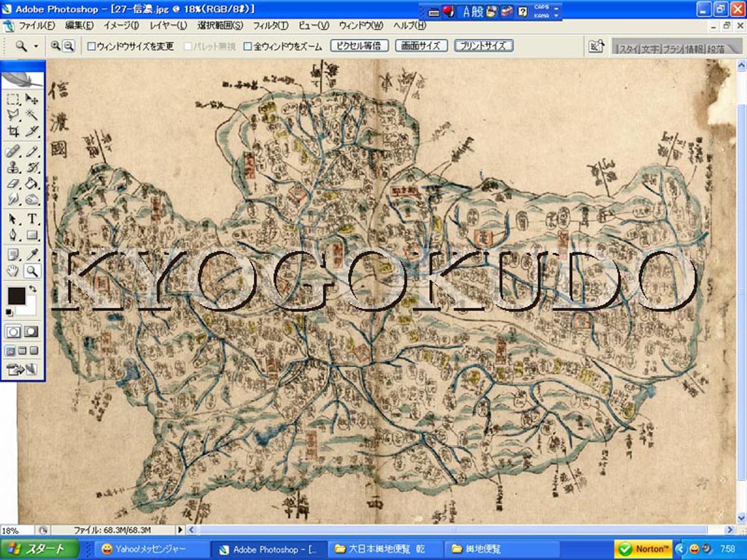The image size is (747, 560).
Task: Click the 画面サイズ button
Action: click(x=421, y=46)
